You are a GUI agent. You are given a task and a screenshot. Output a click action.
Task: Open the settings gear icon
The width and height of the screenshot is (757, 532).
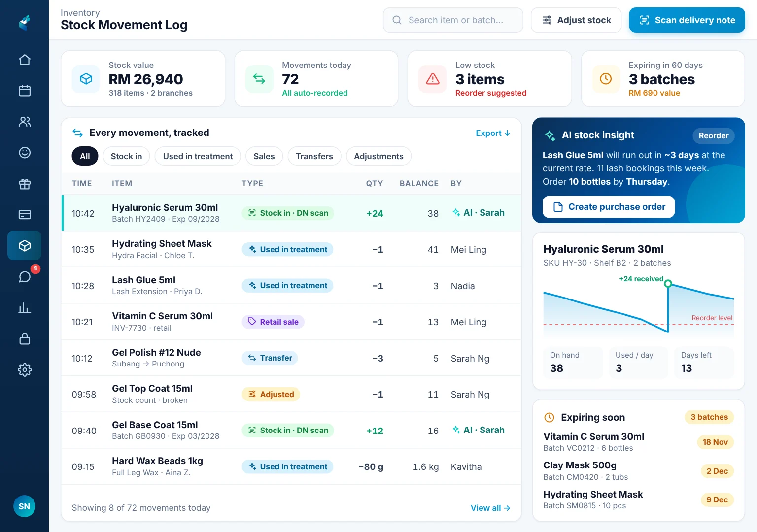point(25,370)
